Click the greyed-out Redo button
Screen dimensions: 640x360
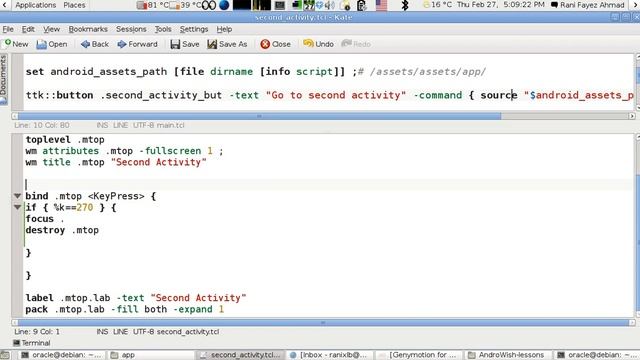[x=356, y=44]
